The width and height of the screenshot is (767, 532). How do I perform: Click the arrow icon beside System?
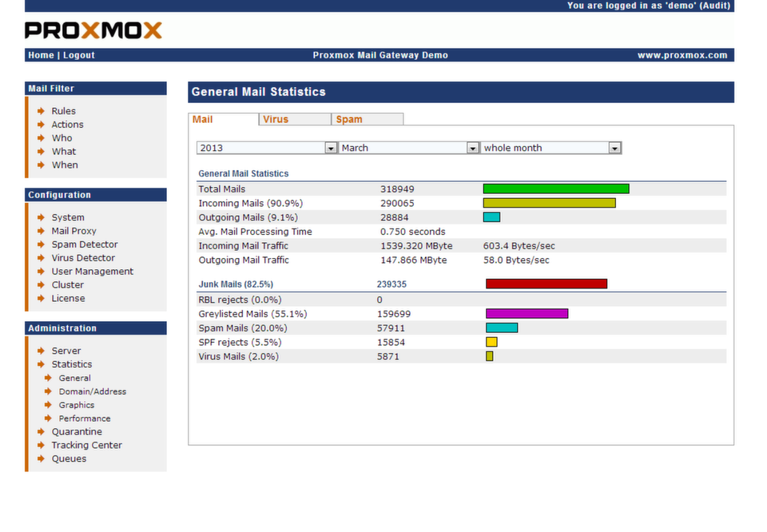[x=41, y=217]
